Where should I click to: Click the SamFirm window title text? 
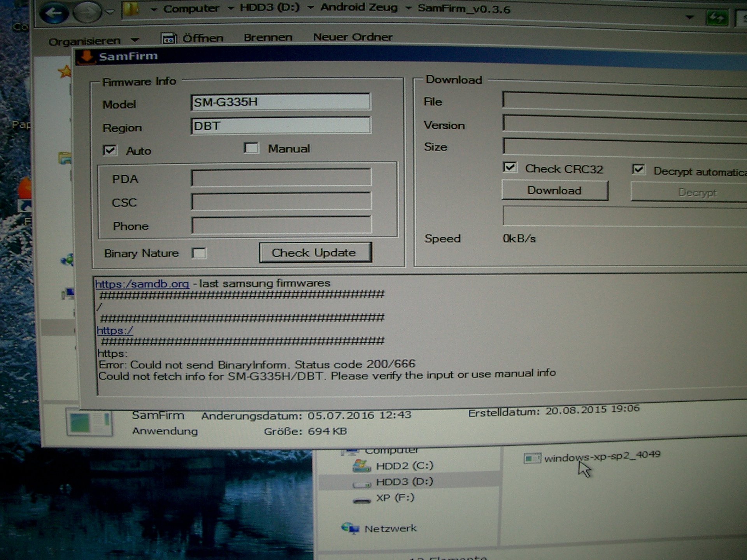click(x=128, y=57)
